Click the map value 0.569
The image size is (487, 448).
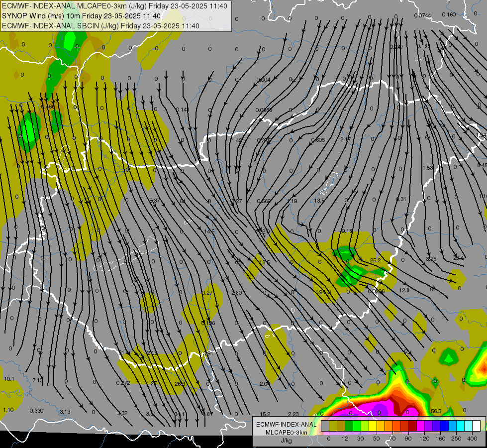tap(264, 201)
